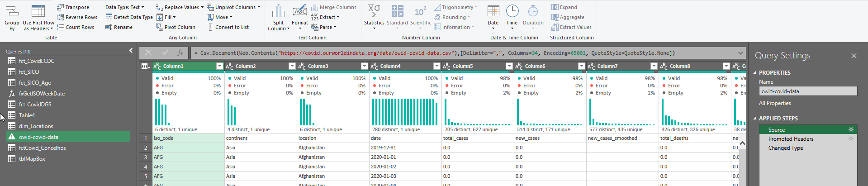The image size is (868, 186).
Task: Open the Parse dropdown
Action: [324, 27]
